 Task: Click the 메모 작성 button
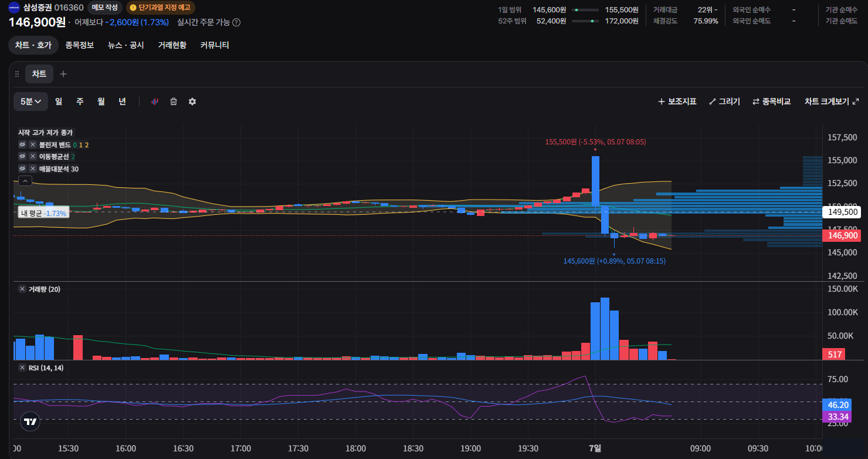click(x=105, y=8)
